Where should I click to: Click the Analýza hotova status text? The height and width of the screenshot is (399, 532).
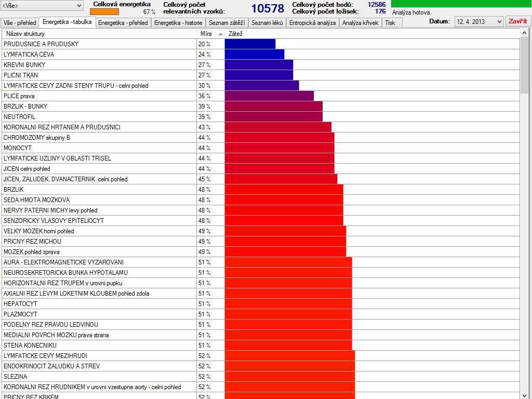pyautogui.click(x=411, y=12)
